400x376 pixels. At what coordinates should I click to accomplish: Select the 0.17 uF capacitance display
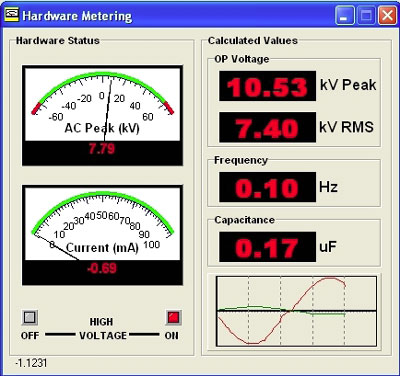[x=267, y=247]
